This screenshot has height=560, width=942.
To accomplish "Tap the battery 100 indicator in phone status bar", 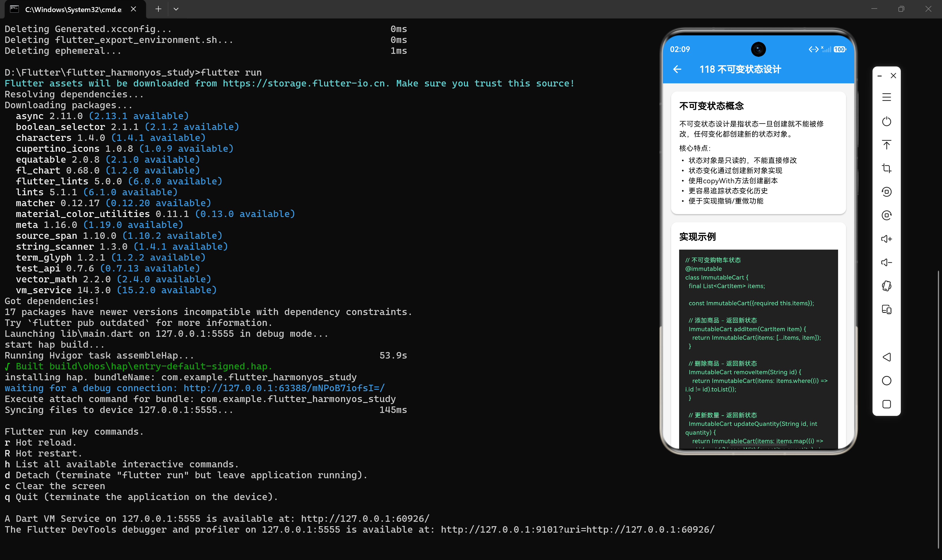I will pyautogui.click(x=840, y=49).
